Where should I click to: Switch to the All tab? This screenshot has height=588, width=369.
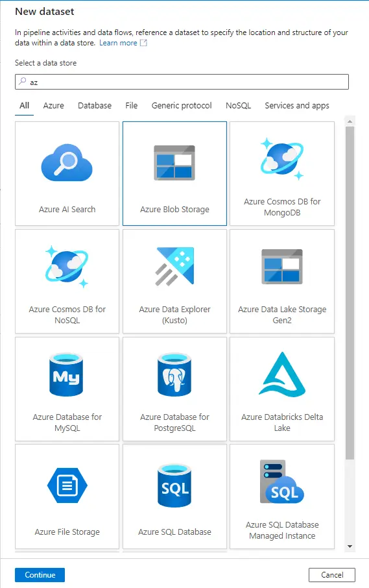pos(25,105)
